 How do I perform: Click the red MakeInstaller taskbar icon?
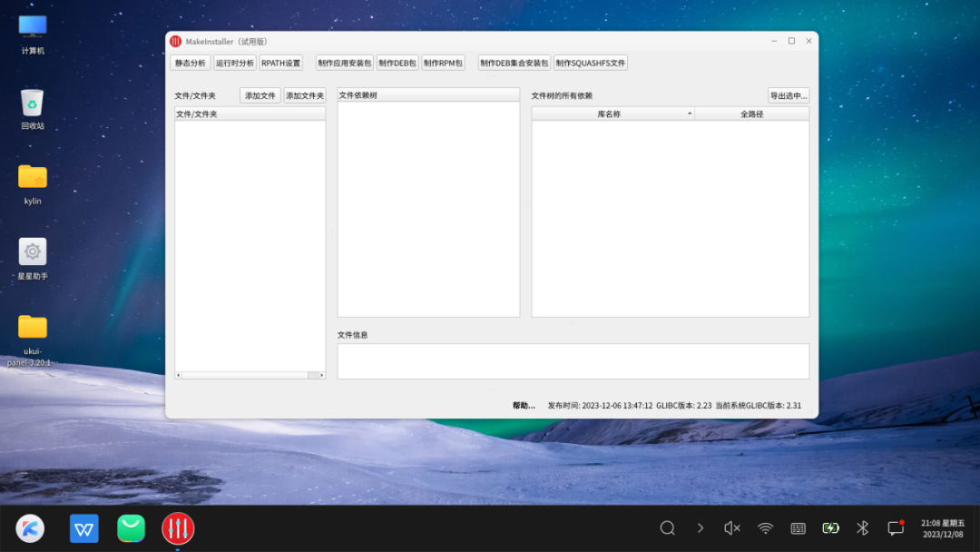(x=178, y=527)
